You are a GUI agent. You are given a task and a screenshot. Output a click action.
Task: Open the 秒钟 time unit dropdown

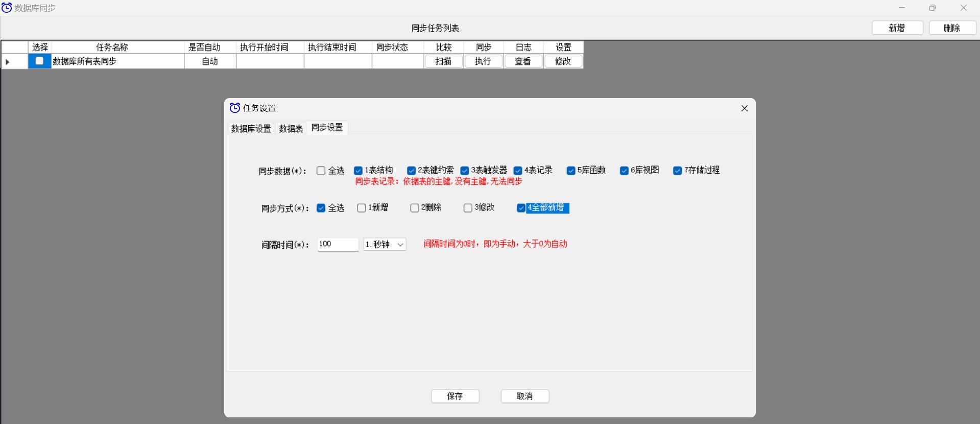385,245
